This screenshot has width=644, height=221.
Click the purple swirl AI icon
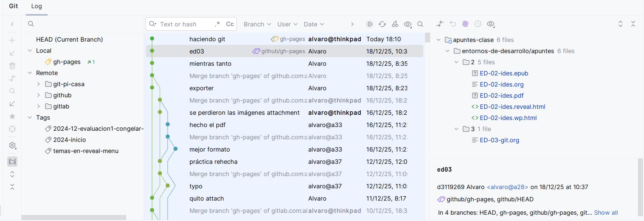coord(465,24)
